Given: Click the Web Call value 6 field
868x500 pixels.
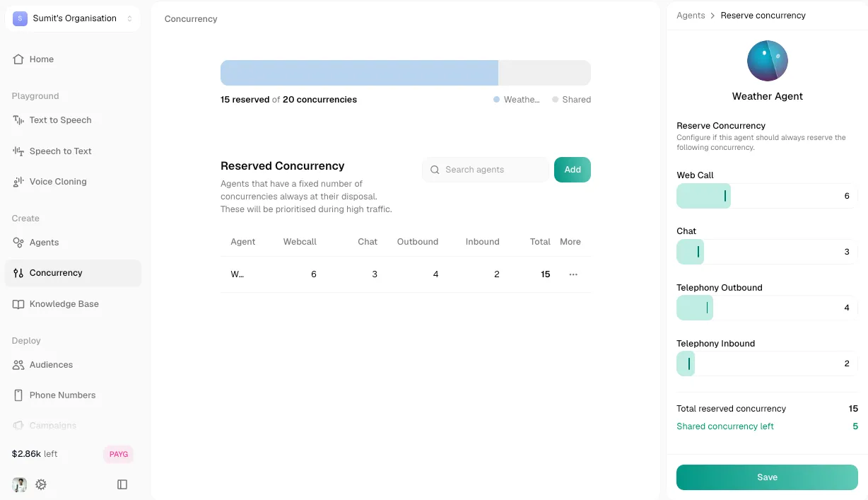Looking at the screenshot, I should click(847, 196).
